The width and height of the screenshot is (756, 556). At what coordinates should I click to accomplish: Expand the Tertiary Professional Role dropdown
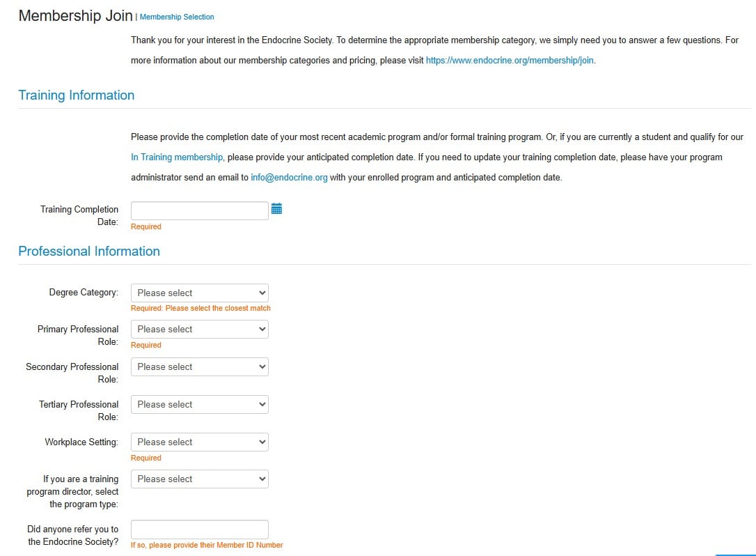click(199, 404)
